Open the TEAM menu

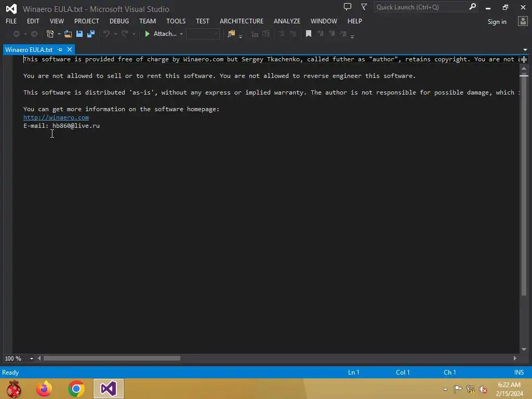click(x=148, y=21)
